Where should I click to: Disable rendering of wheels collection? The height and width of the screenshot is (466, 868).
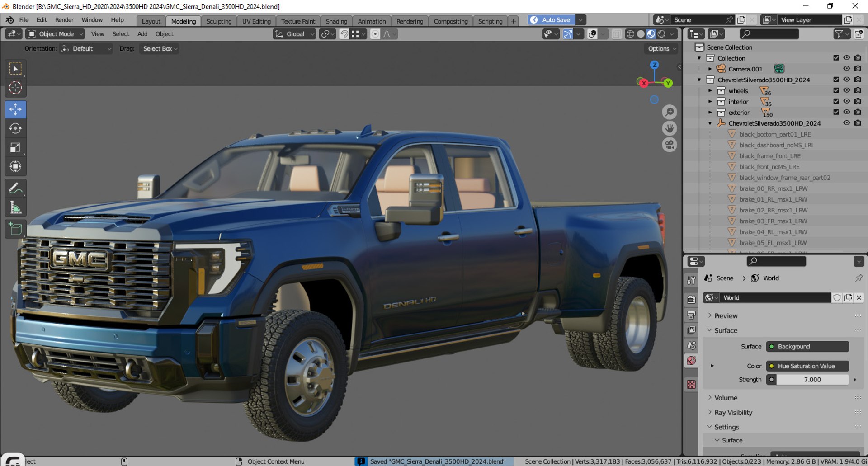click(x=858, y=90)
